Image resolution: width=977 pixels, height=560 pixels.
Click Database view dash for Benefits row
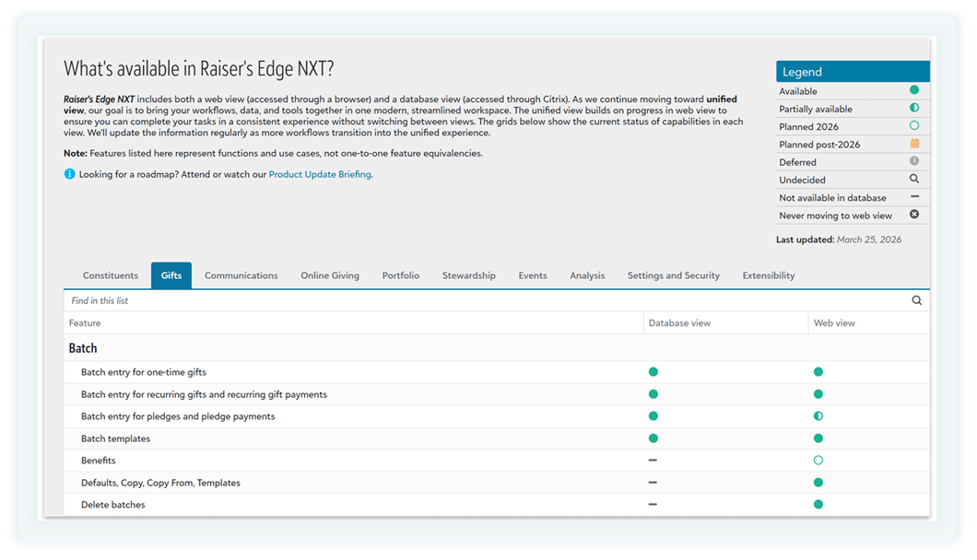(653, 461)
